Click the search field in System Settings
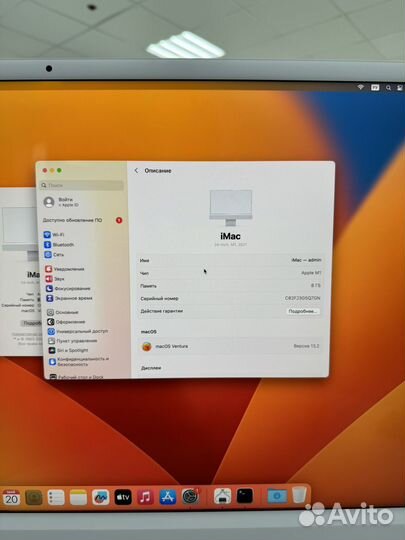 click(x=82, y=185)
